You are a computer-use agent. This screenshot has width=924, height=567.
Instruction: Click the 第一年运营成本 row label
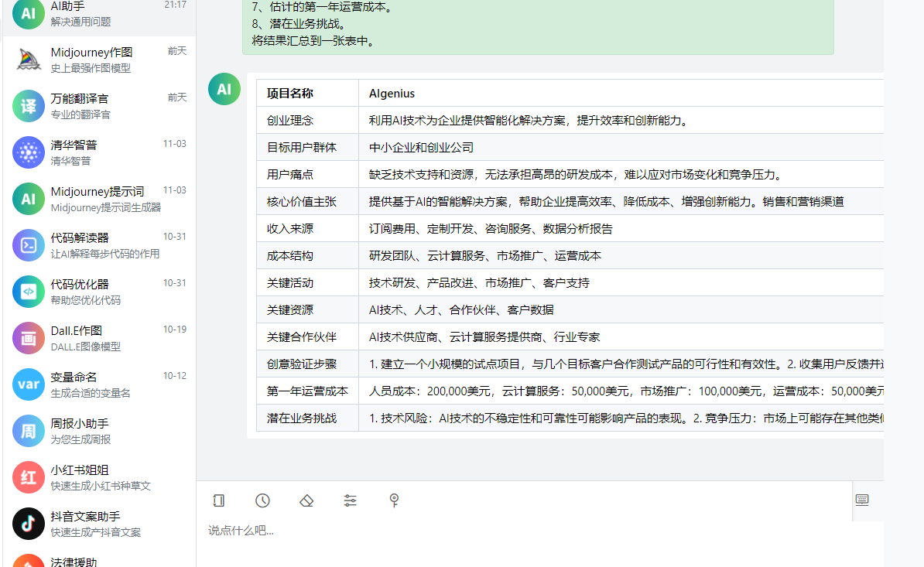point(307,391)
